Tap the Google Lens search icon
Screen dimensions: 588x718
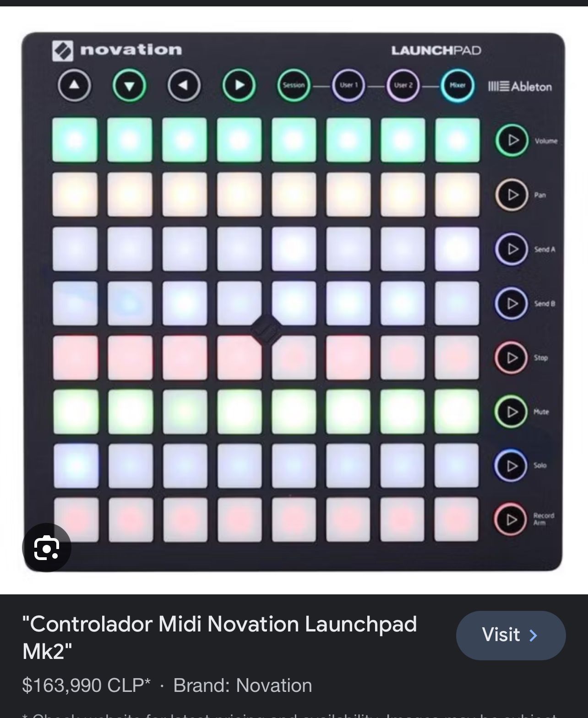(46, 548)
